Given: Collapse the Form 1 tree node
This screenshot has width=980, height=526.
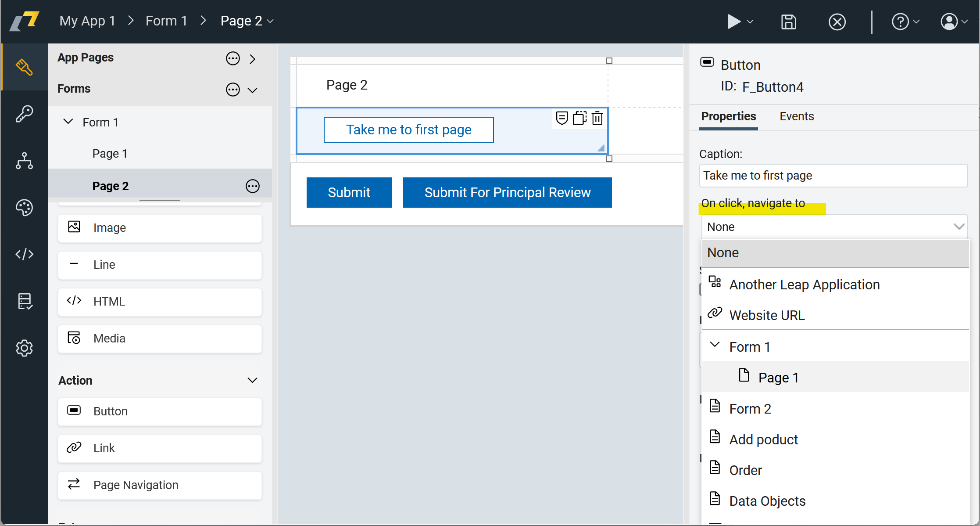Looking at the screenshot, I should [68, 122].
